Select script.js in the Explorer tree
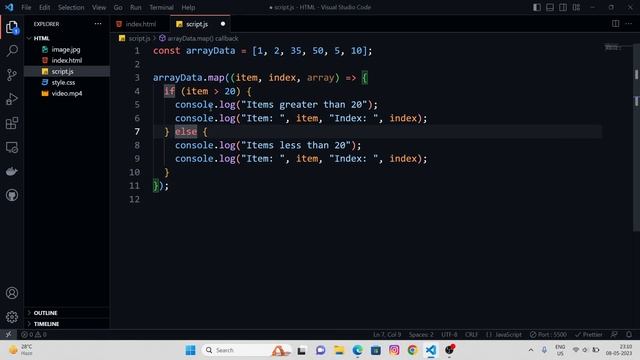The image size is (640, 360). [67, 71]
